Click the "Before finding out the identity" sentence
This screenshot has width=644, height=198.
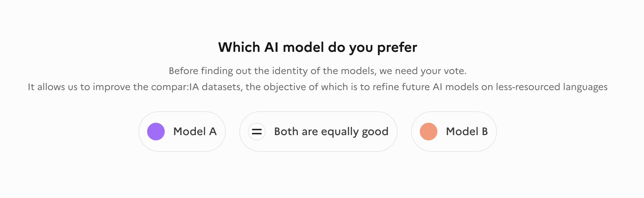click(317, 71)
